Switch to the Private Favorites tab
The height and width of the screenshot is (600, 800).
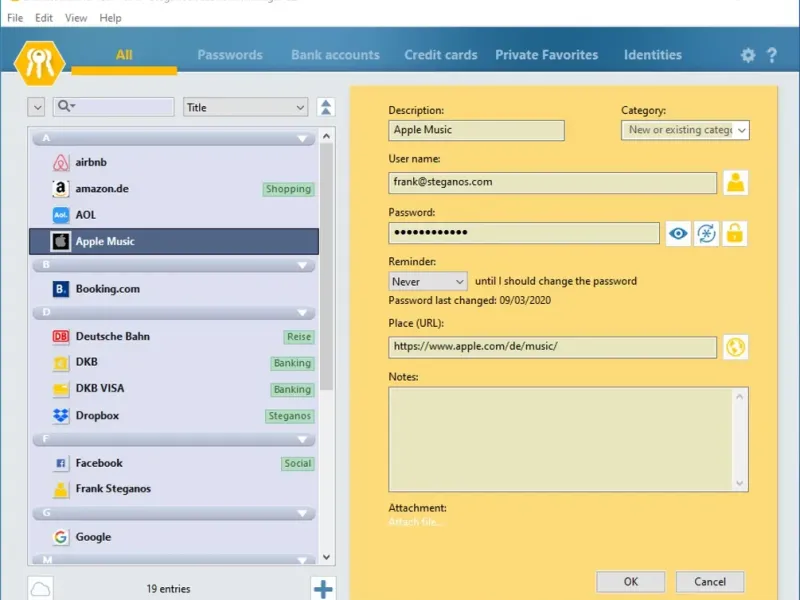546,55
